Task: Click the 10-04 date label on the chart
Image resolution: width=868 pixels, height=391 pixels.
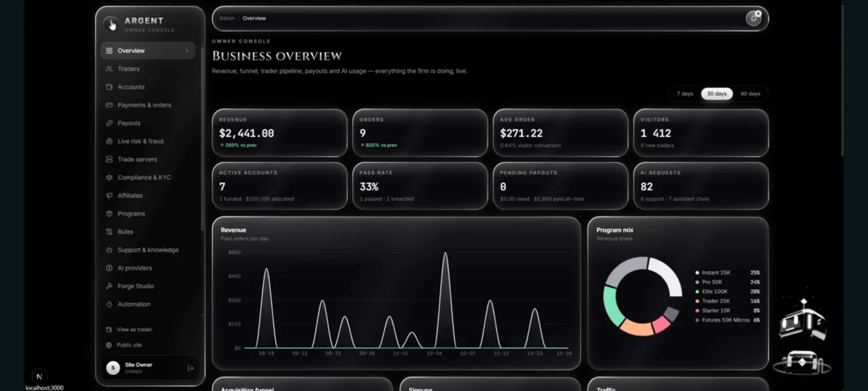Action: pos(434,354)
